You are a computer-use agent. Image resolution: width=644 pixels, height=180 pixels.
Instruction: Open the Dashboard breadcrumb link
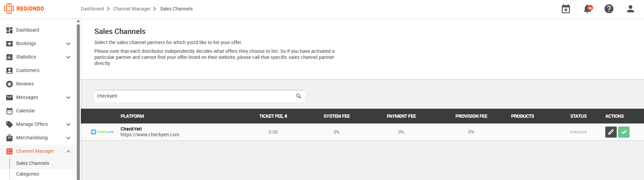[92, 9]
